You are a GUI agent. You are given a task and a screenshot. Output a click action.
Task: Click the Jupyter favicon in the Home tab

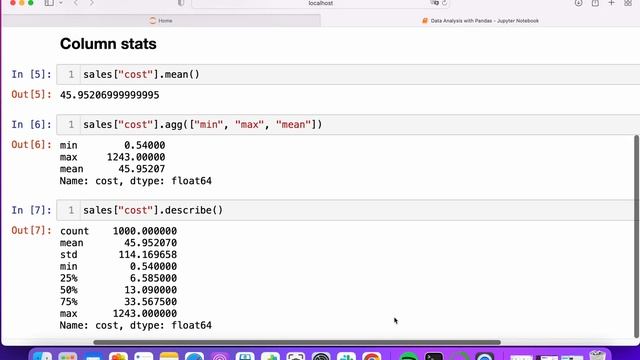pos(153,20)
